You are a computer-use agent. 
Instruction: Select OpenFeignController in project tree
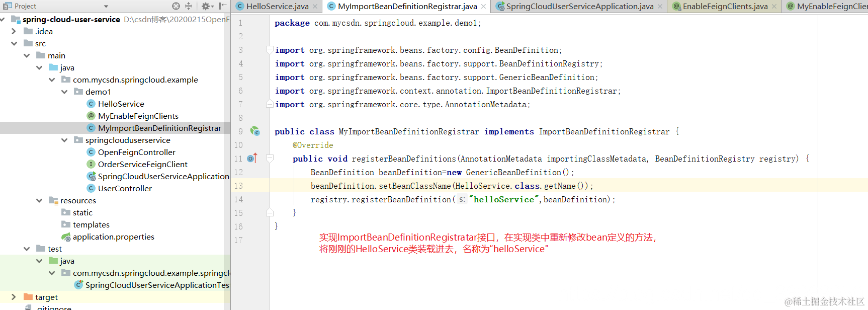point(137,152)
